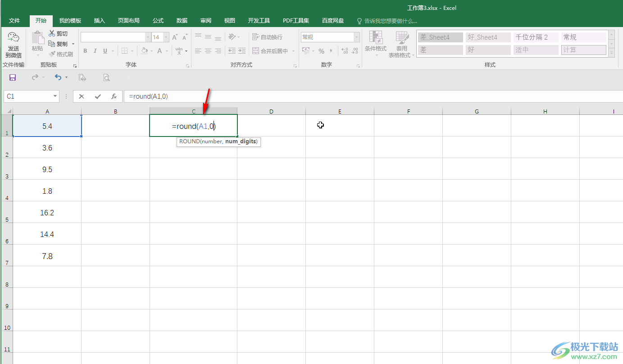The height and width of the screenshot is (364, 623).
Task: Click the Tell Me search box (告诉我您想要做什么)
Action: [x=387, y=21]
